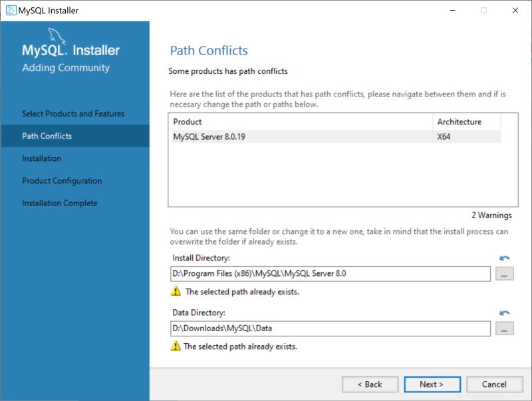Select Product Configuration in the sidebar
The height and width of the screenshot is (401, 532).
62,180
